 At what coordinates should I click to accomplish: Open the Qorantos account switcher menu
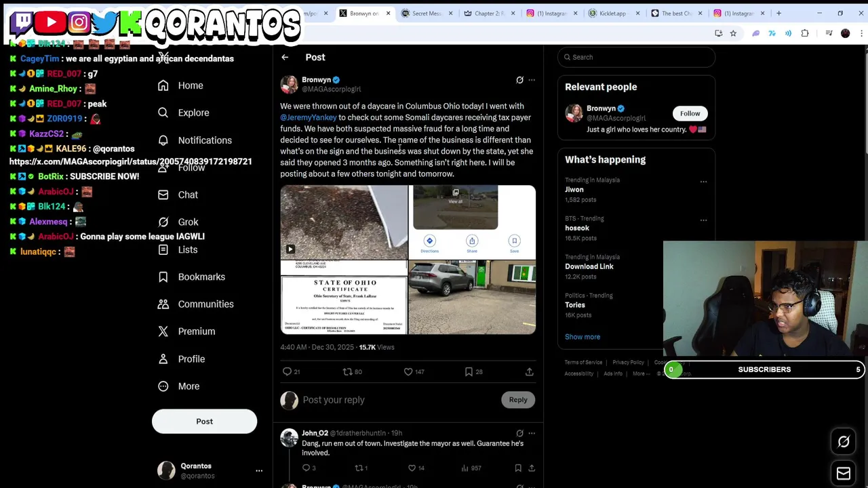tap(259, 470)
